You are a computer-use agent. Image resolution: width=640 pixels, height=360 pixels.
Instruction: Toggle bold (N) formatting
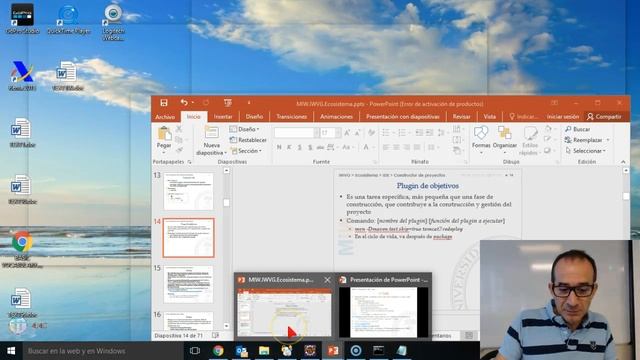(x=279, y=147)
